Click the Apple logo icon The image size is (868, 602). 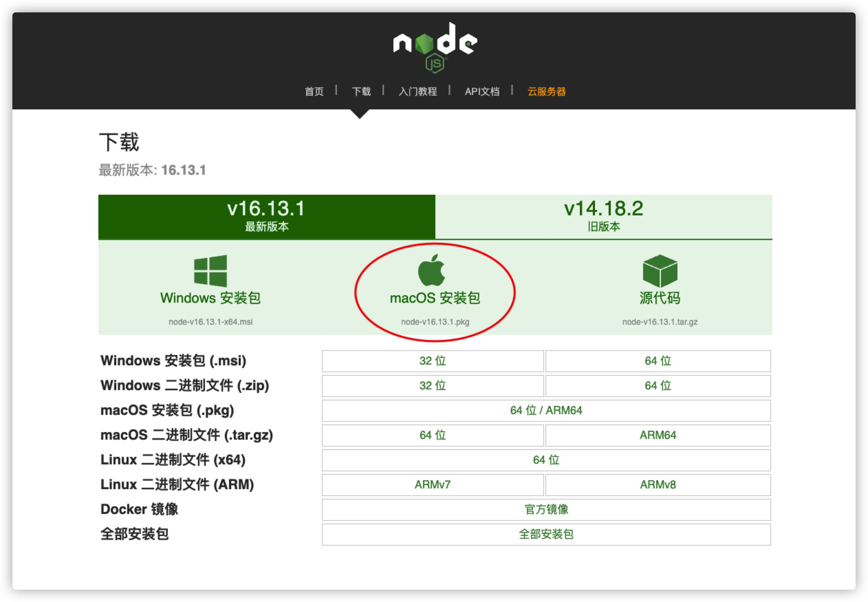click(432, 270)
